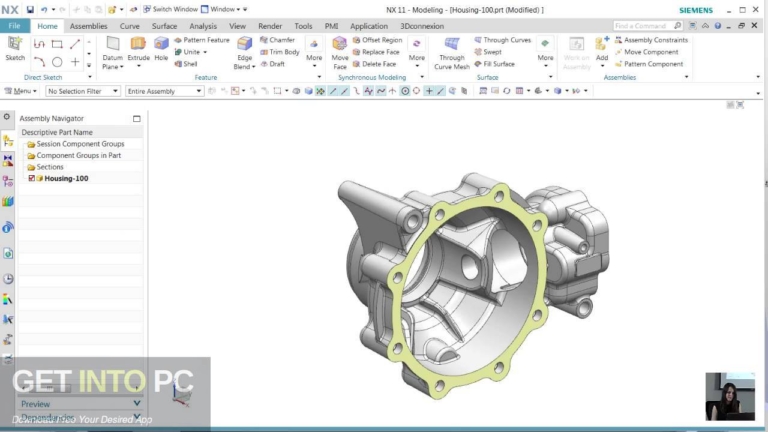Image resolution: width=768 pixels, height=432 pixels.
Task: Open the Menu dropdown
Action: click(20, 91)
